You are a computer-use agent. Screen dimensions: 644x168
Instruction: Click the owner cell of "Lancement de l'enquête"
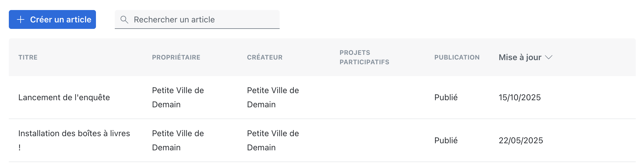click(x=178, y=97)
